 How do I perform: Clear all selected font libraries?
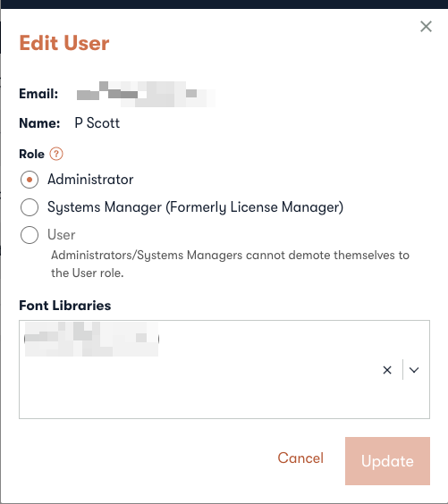(387, 370)
